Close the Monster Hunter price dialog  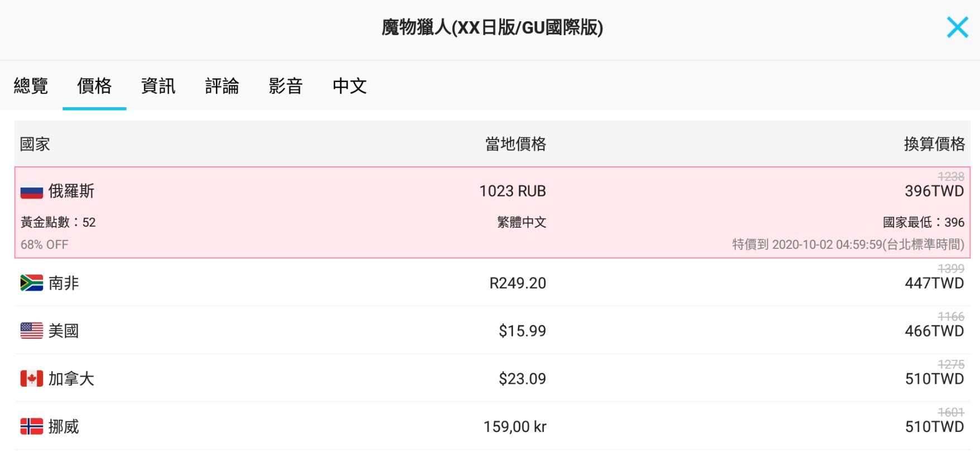(957, 27)
